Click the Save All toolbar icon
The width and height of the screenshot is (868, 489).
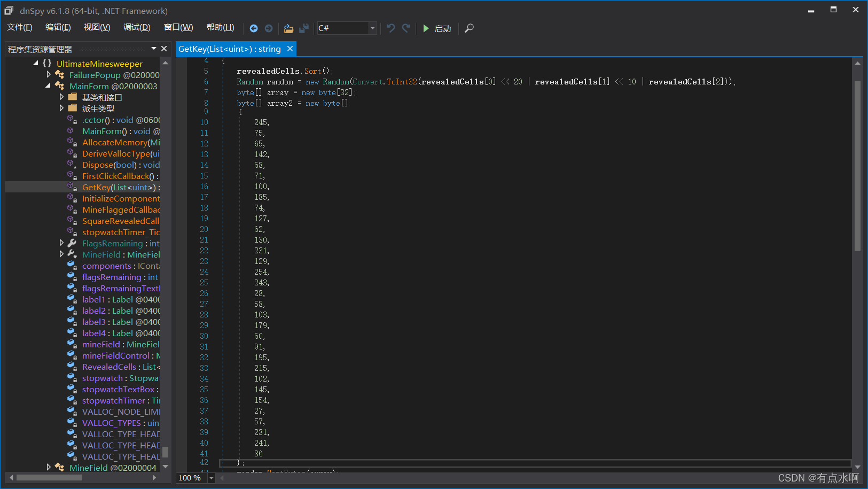(x=304, y=28)
